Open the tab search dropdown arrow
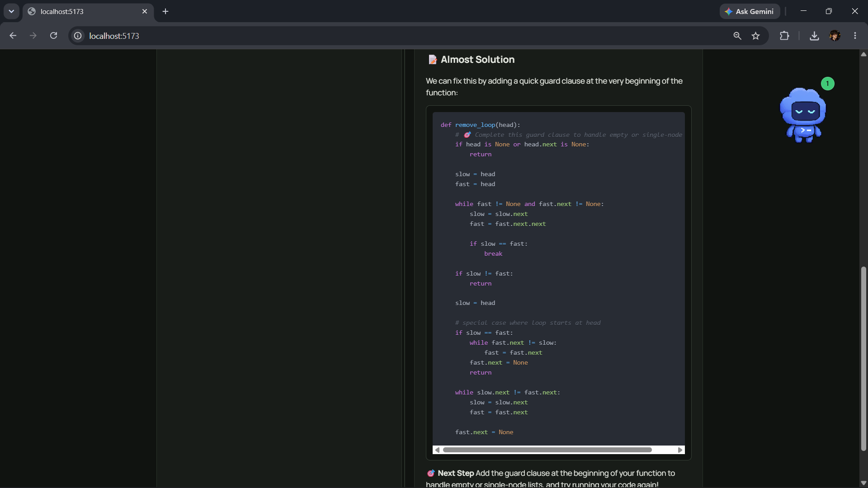Image resolution: width=868 pixels, height=488 pixels. 11,11
